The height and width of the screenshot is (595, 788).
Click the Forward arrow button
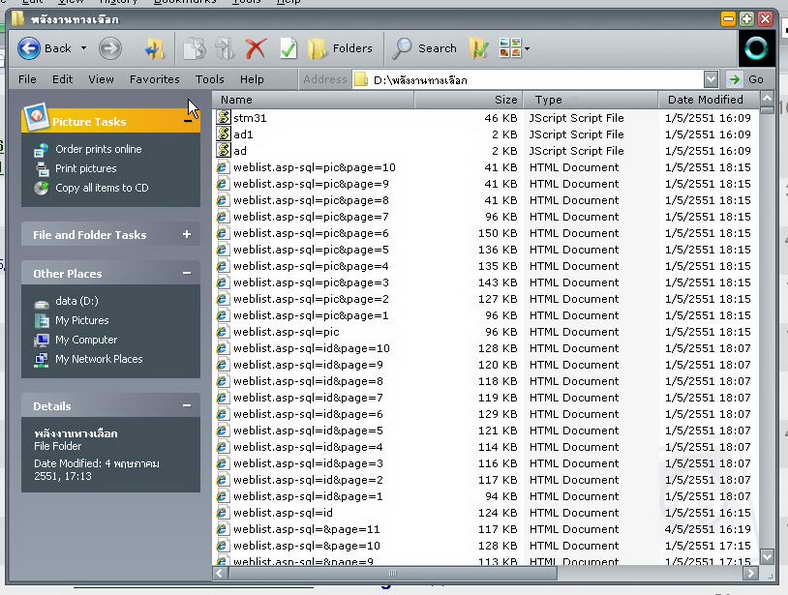110,48
